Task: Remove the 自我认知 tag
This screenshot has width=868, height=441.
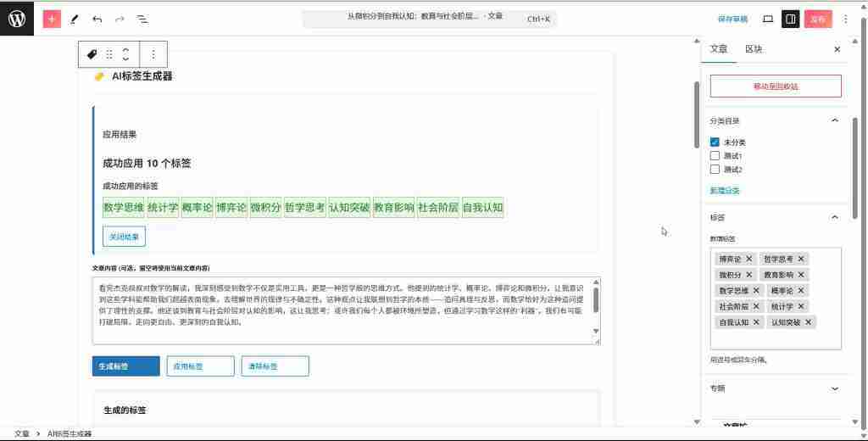Action: pyautogui.click(x=756, y=322)
